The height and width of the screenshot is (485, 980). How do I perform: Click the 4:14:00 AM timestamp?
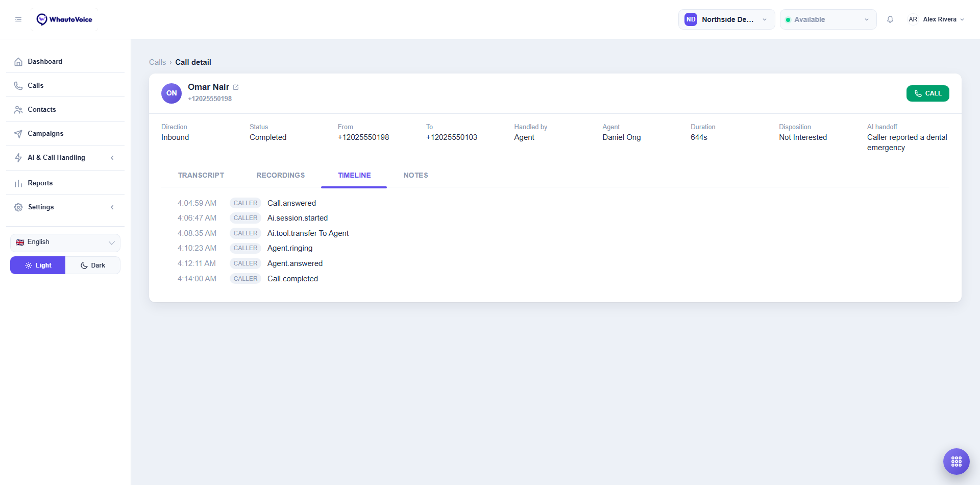click(x=197, y=279)
